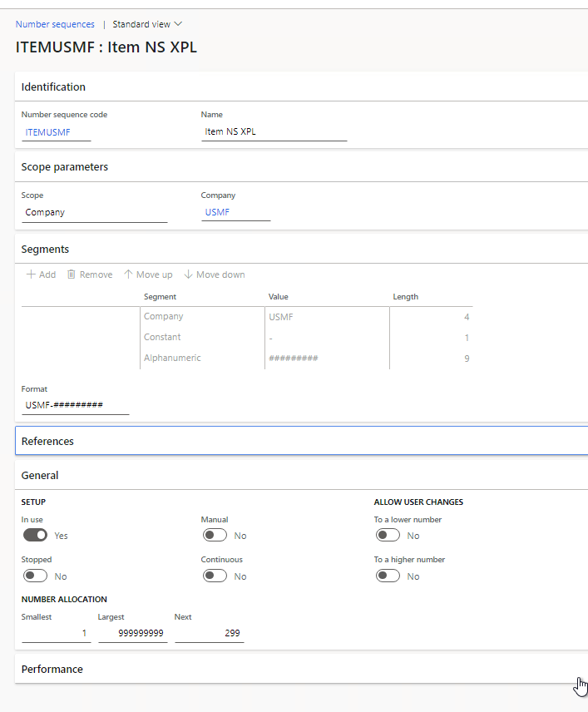Click the length cell showing 9

(431, 358)
